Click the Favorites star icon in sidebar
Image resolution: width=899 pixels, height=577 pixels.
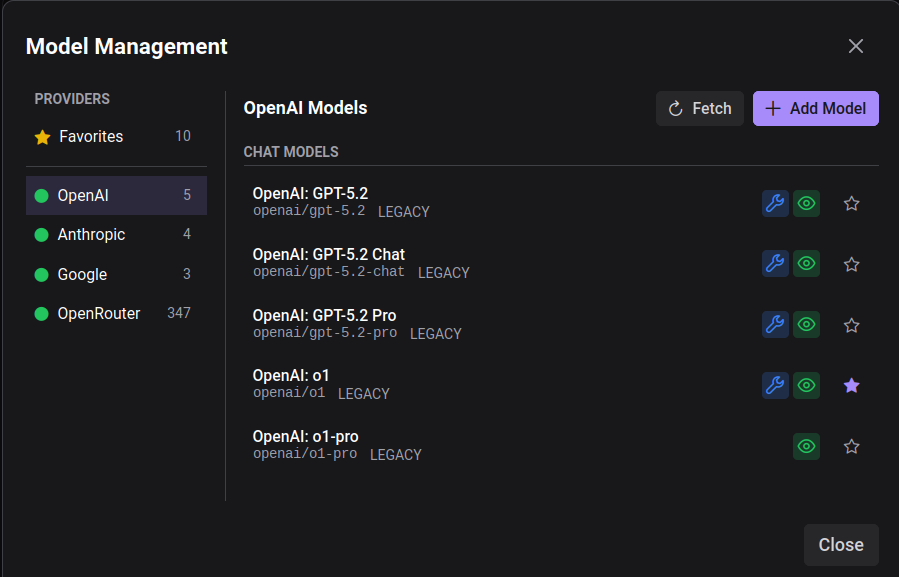point(41,136)
